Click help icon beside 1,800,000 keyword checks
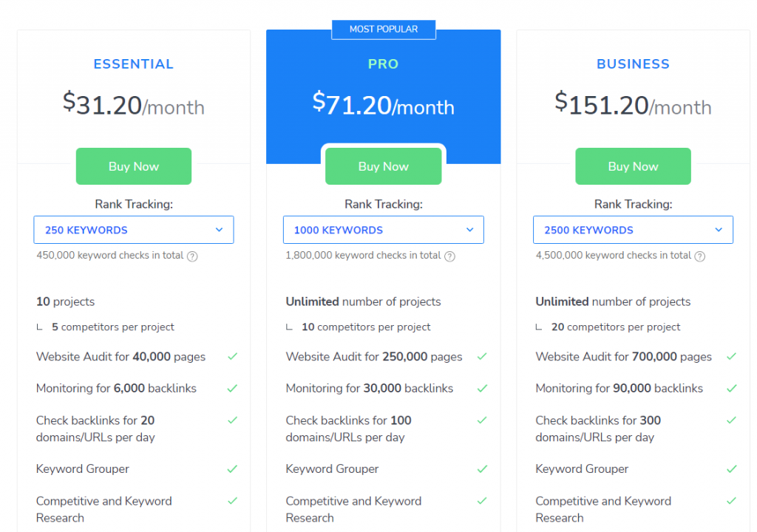This screenshot has width=757, height=532. [449, 256]
